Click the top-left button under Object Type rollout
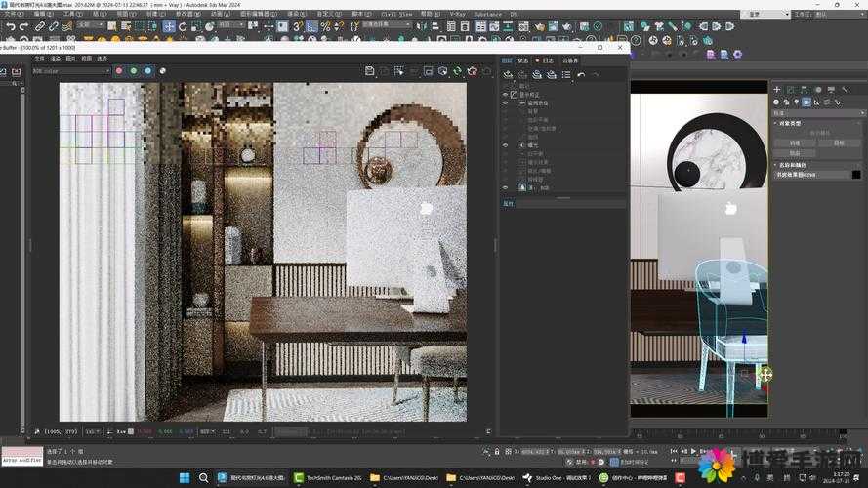This screenshot has height=488, width=868. [795, 142]
